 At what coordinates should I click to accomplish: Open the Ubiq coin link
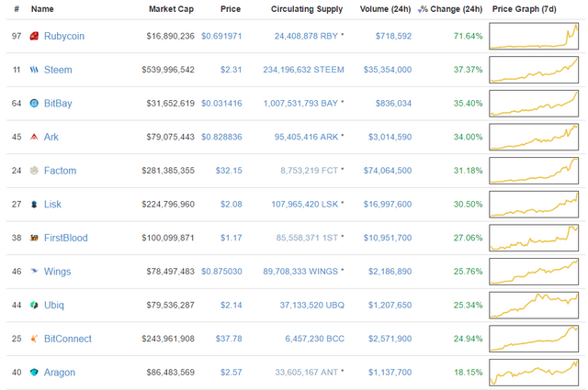pyautogui.click(x=54, y=305)
